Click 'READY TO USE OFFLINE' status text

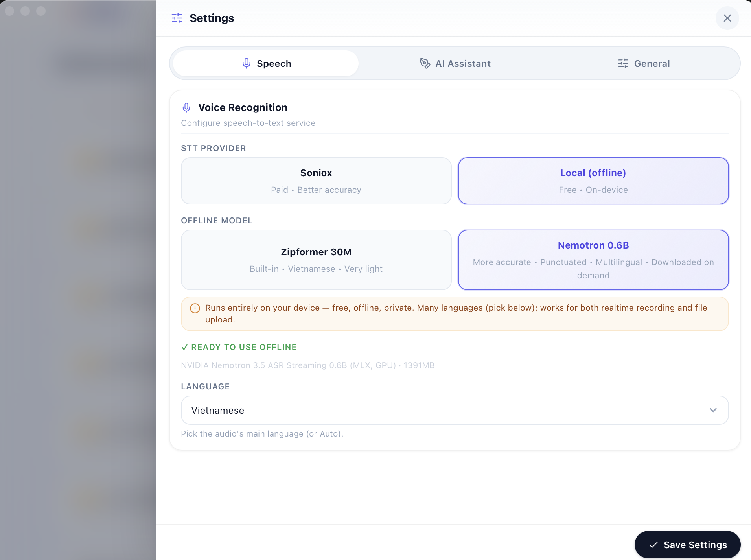(x=244, y=347)
